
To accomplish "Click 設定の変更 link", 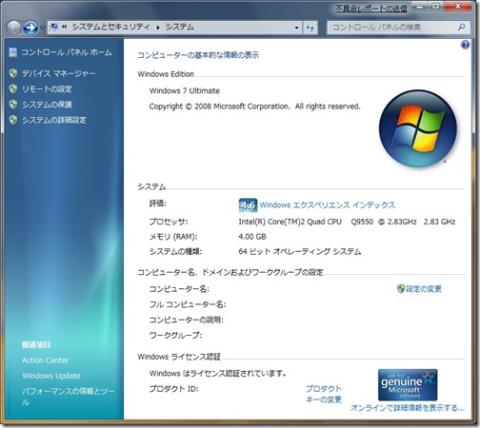I will 424,289.
